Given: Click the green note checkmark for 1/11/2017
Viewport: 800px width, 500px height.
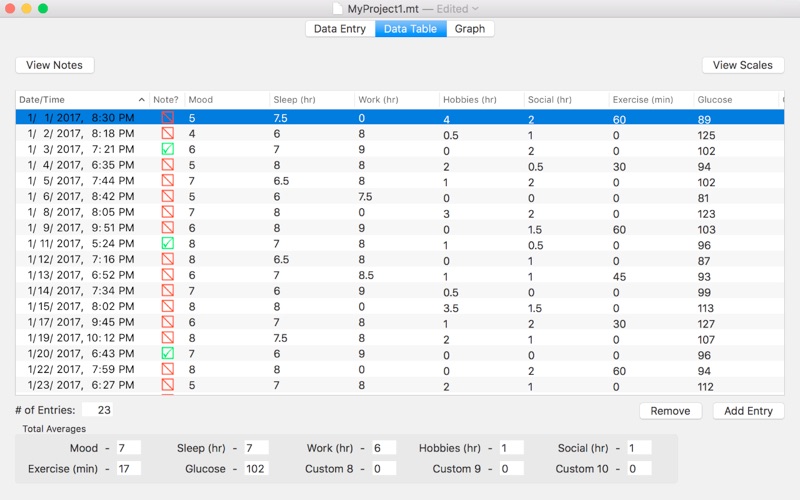Looking at the screenshot, I should (x=167, y=243).
